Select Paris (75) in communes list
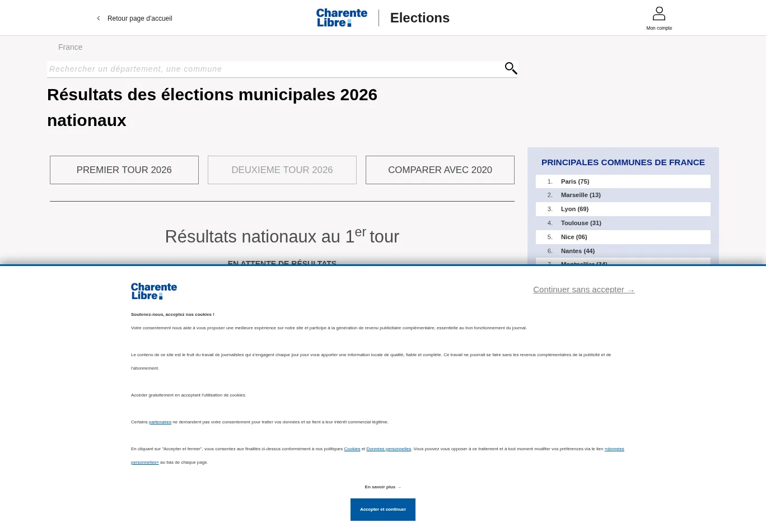766x532 pixels. [575, 181]
